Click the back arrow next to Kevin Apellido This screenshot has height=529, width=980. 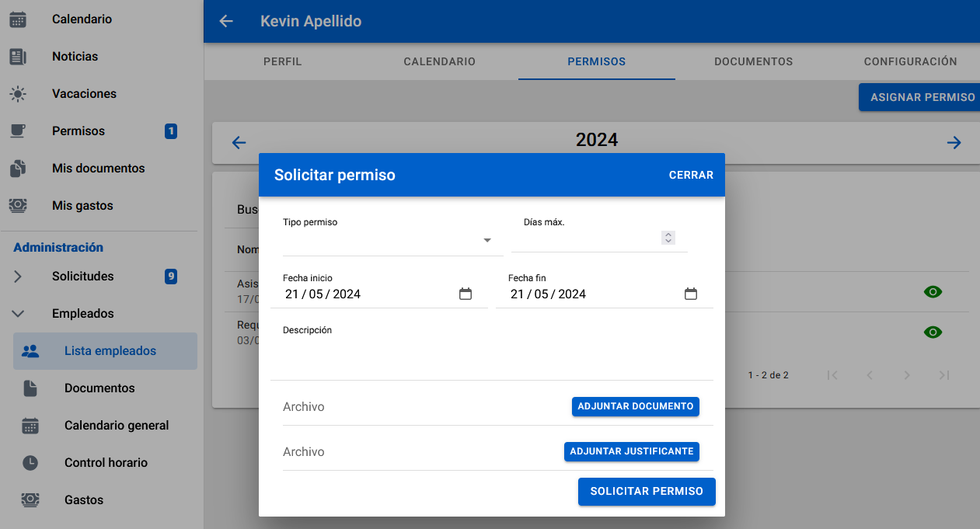(226, 21)
